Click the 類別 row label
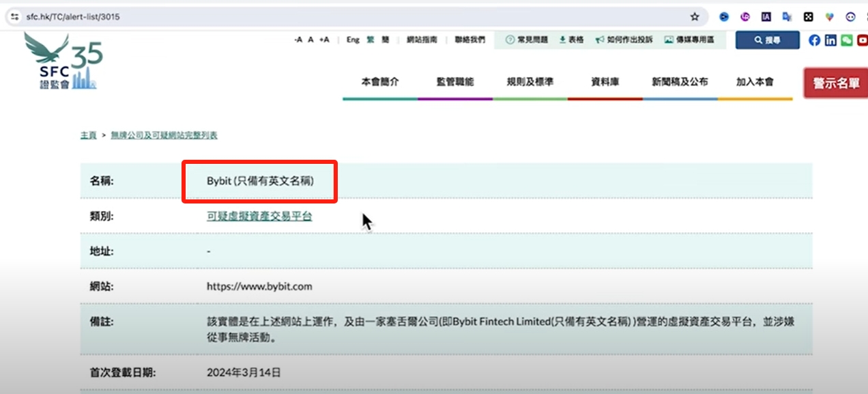Image resolution: width=868 pixels, height=394 pixels. (102, 216)
